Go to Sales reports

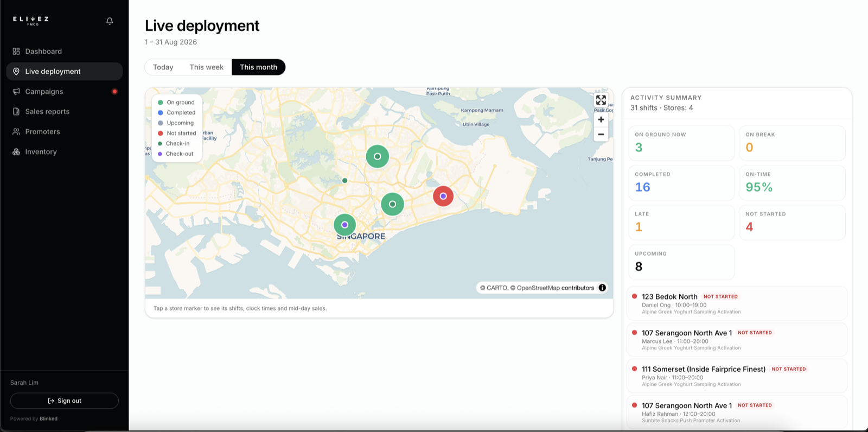pos(64,111)
